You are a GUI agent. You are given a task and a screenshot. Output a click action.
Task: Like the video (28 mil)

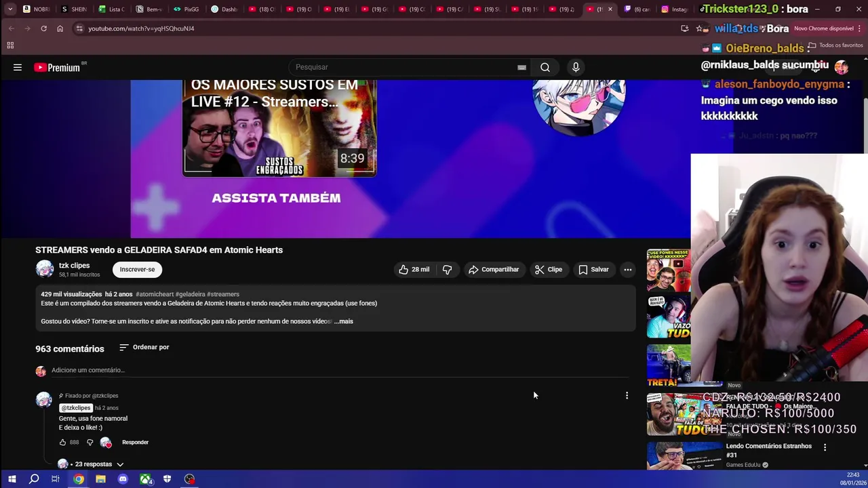(x=414, y=270)
